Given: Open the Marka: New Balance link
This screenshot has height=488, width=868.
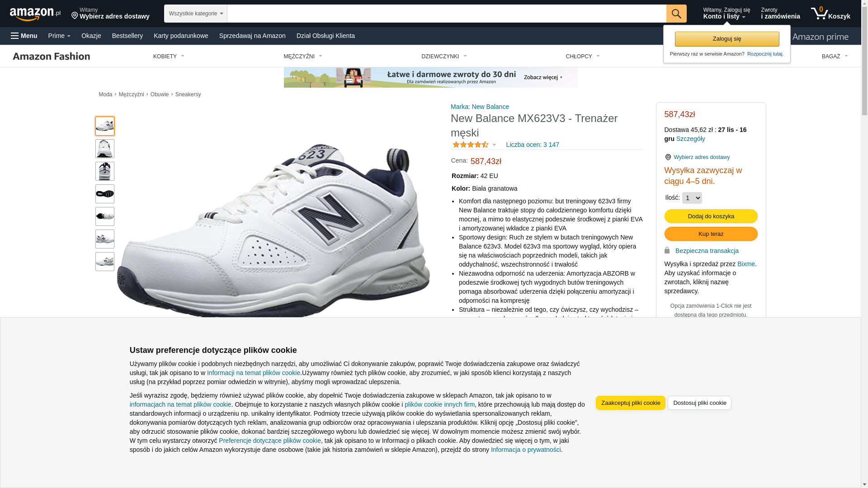Looking at the screenshot, I should point(480,107).
